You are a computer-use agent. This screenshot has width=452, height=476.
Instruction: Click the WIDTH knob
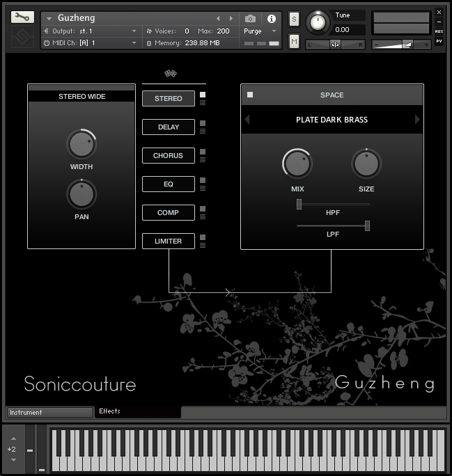(x=81, y=145)
